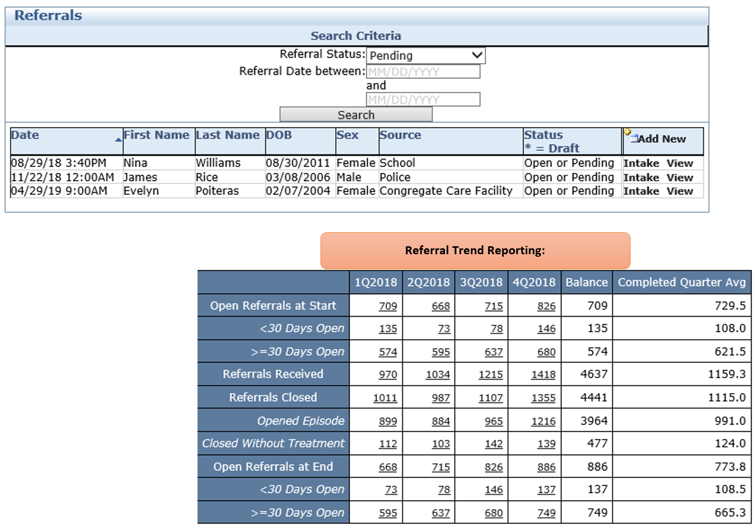Open 2Q2018 Referrals Closed value 987

[441, 398]
